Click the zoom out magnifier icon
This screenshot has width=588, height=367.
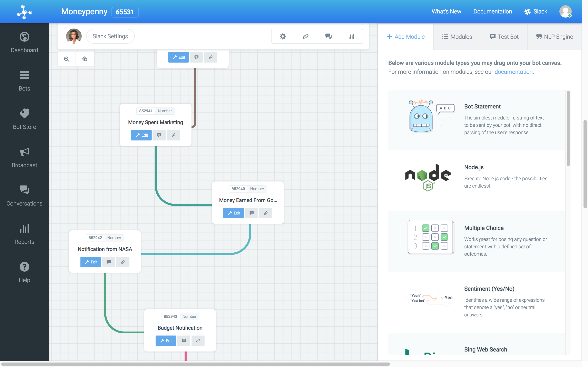(x=66, y=59)
